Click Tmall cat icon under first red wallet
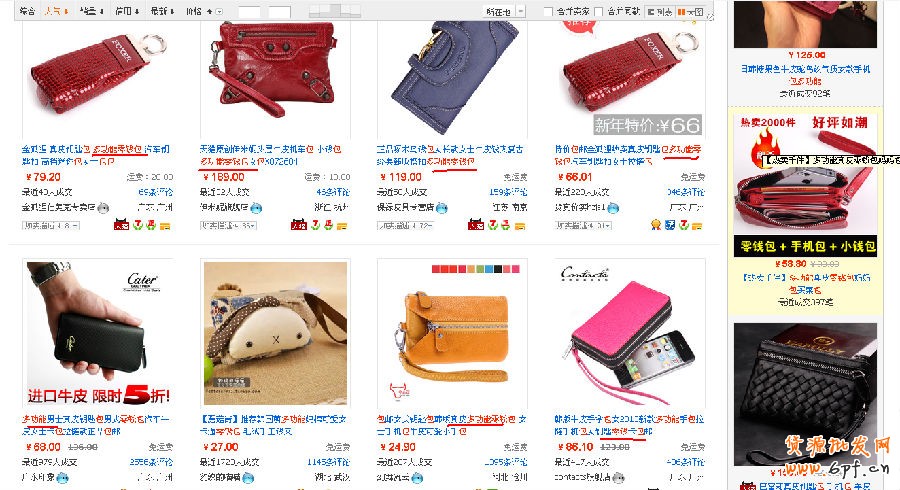The width and height of the screenshot is (900, 490). click(121, 225)
